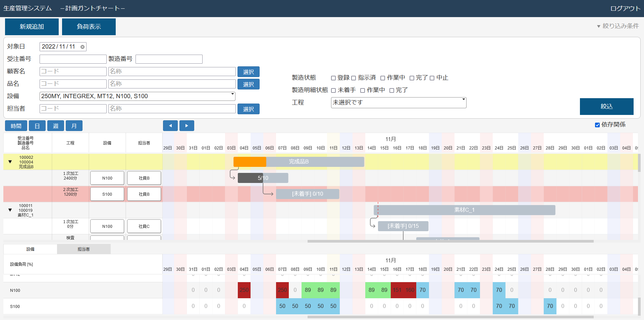644x320 pixels.
Task: Switch to the 担当者 load tab
Action: 84,249
